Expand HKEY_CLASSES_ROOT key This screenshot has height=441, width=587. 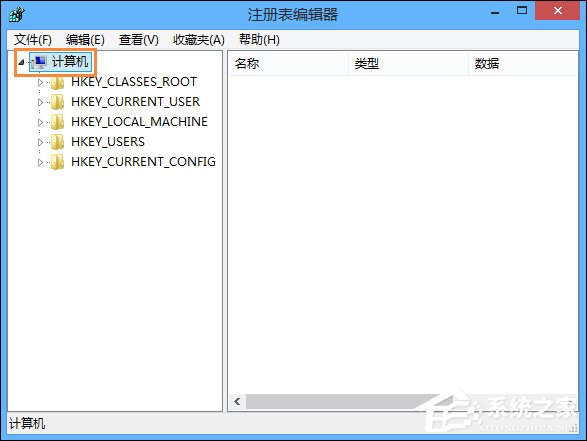40,82
